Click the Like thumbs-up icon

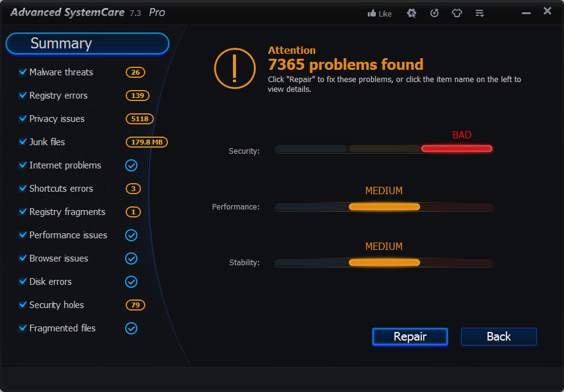tap(372, 13)
